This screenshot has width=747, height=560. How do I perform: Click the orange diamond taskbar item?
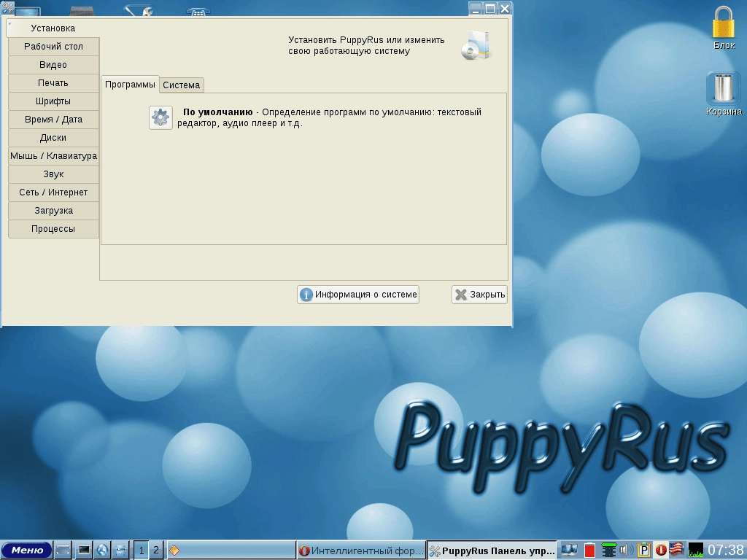[x=231, y=551]
